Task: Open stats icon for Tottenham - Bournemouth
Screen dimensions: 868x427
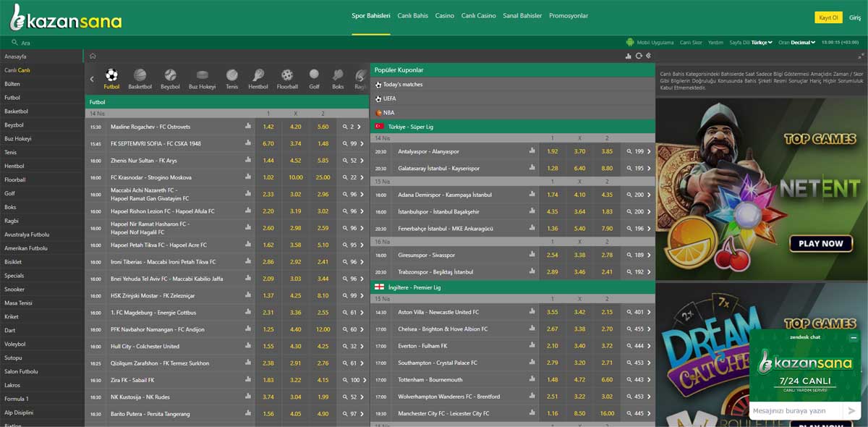Action: pyautogui.click(x=532, y=379)
